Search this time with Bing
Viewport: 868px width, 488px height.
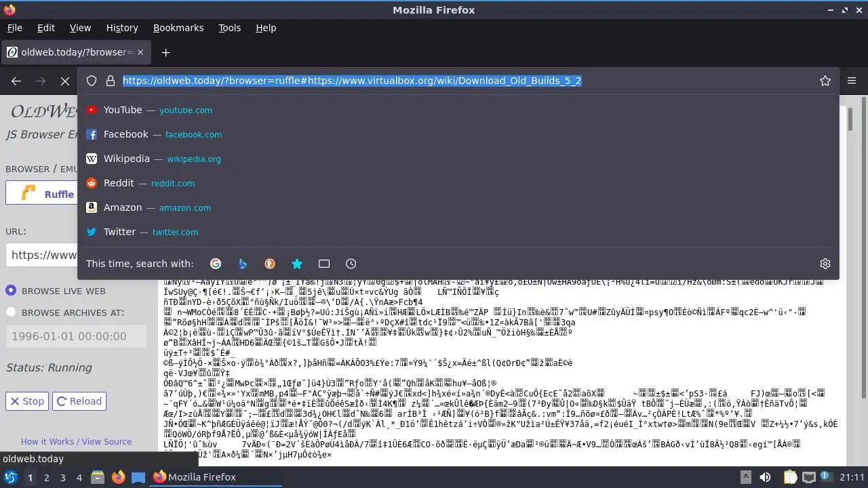[x=243, y=264]
